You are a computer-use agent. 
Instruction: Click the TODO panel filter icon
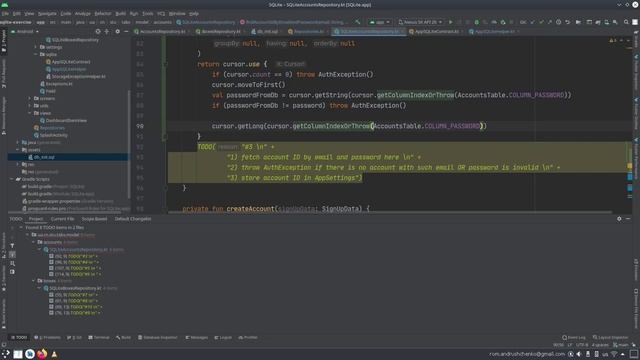click(12, 246)
